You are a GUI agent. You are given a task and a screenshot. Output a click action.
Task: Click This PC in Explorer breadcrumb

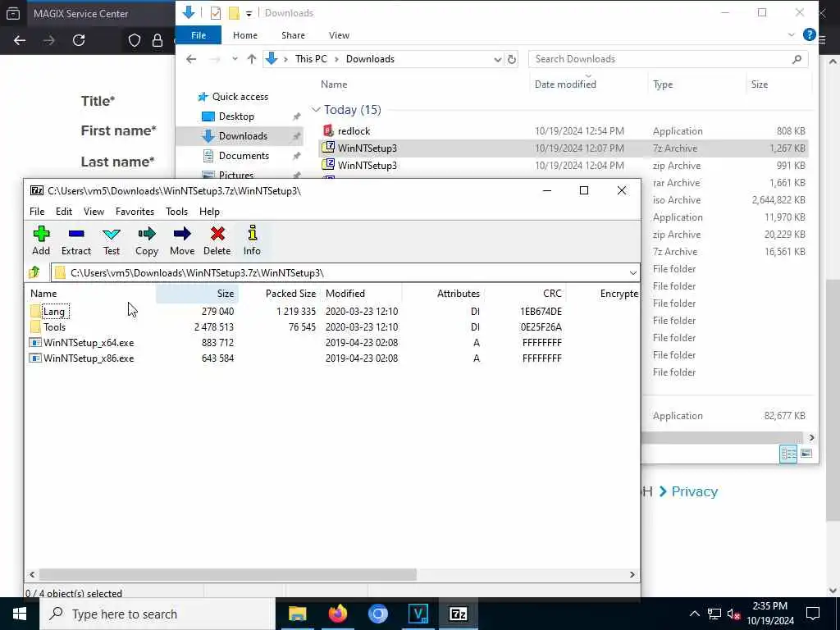(311, 59)
